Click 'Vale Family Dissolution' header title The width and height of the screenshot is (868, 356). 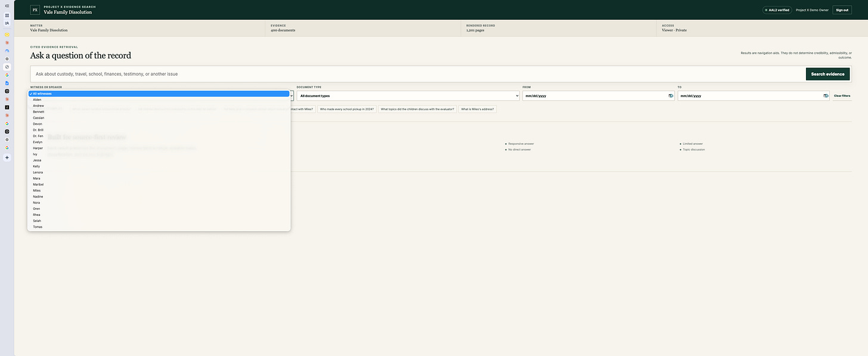click(x=68, y=12)
